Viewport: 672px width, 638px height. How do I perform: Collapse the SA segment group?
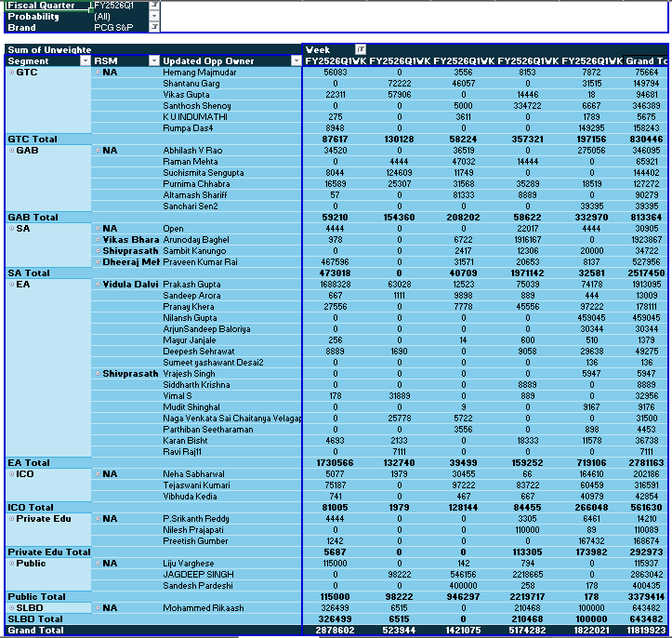coord(11,228)
